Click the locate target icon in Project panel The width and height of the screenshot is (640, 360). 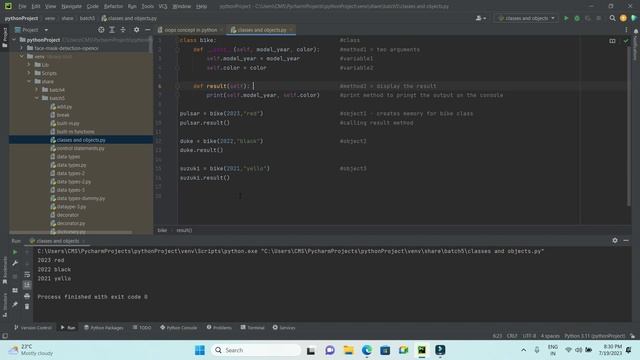click(101, 30)
